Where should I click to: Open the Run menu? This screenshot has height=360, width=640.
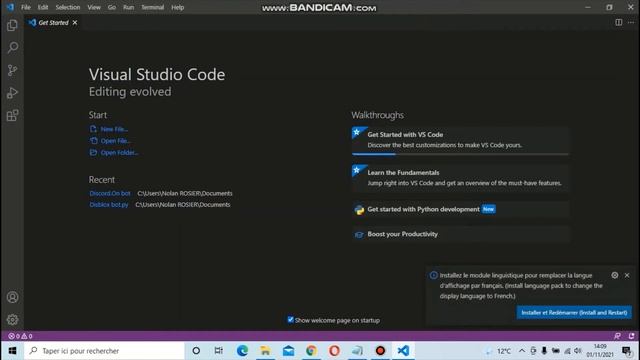click(x=129, y=7)
